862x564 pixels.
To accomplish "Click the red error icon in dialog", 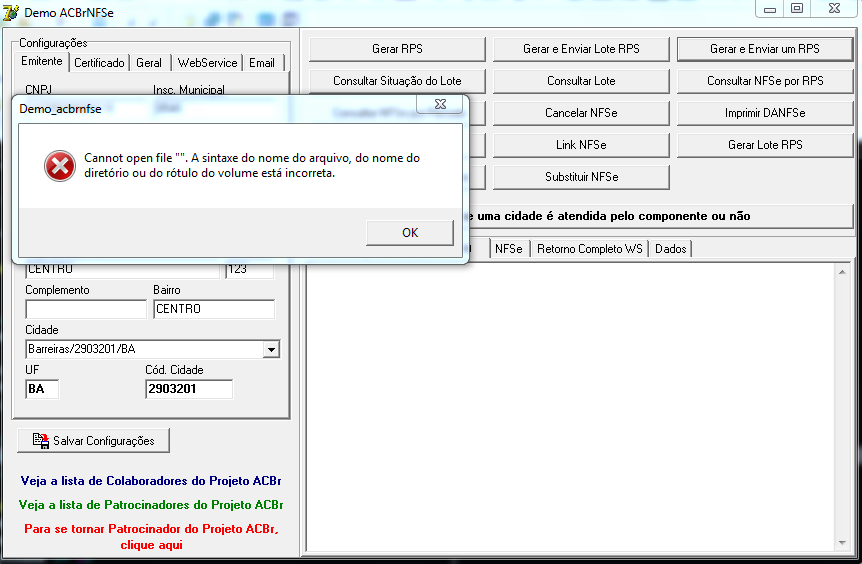I will pos(60,165).
